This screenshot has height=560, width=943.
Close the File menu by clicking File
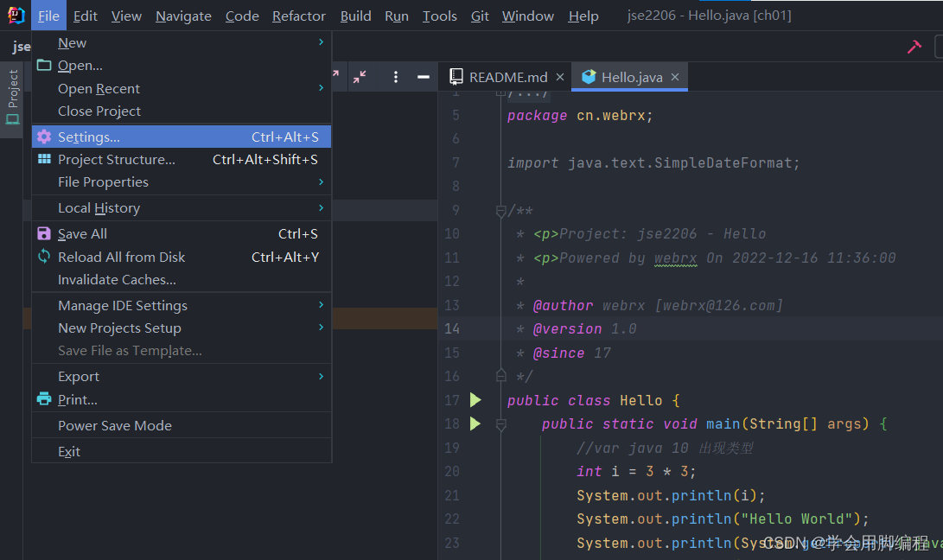coord(48,16)
